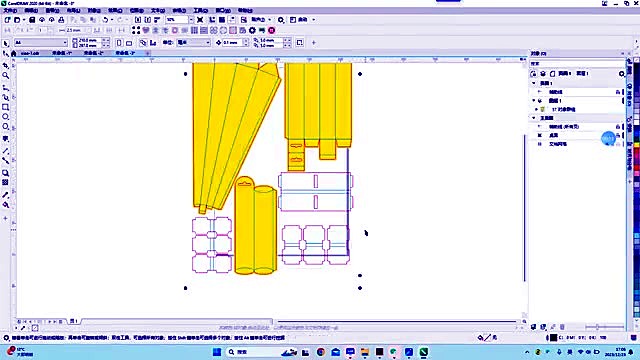Select the Color Eyedropper tool

pyautogui.click(x=5, y=195)
